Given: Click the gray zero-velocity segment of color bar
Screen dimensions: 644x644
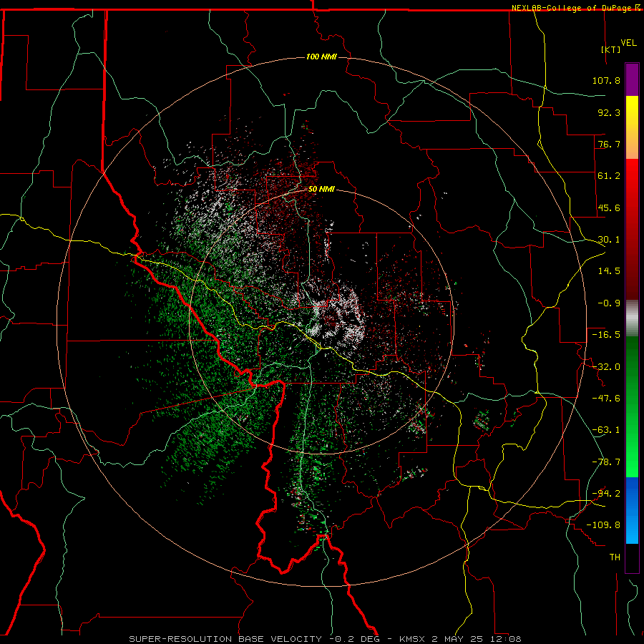Looking at the screenshot, I should (x=632, y=318).
